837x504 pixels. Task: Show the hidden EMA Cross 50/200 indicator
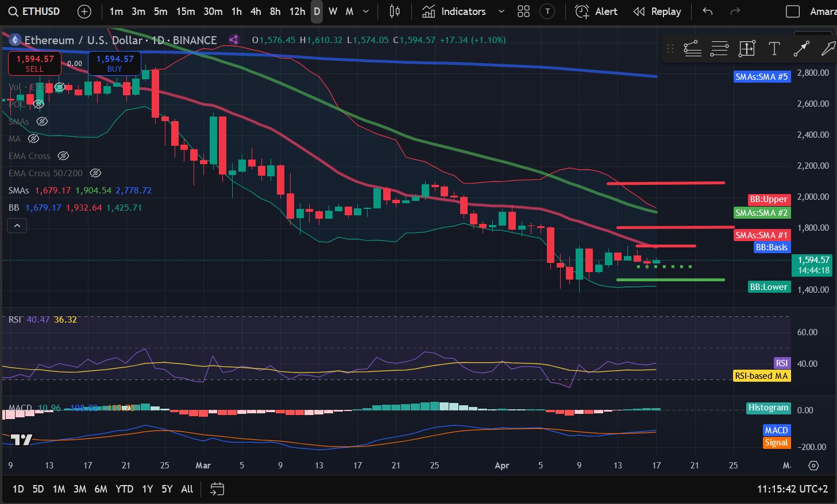[x=96, y=173]
